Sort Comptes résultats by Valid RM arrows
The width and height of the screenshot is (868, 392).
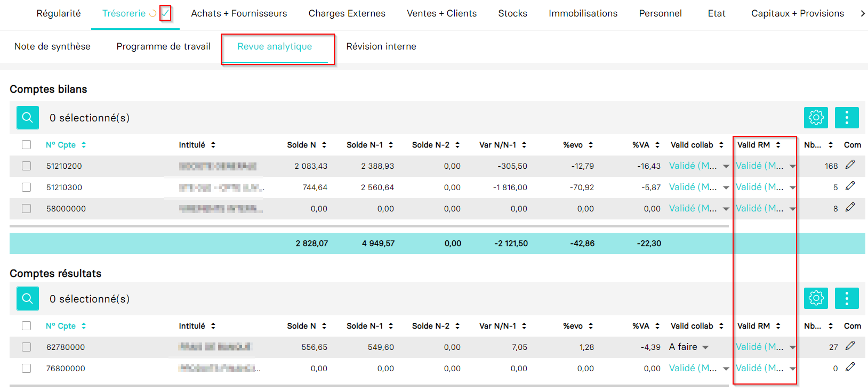(778, 326)
